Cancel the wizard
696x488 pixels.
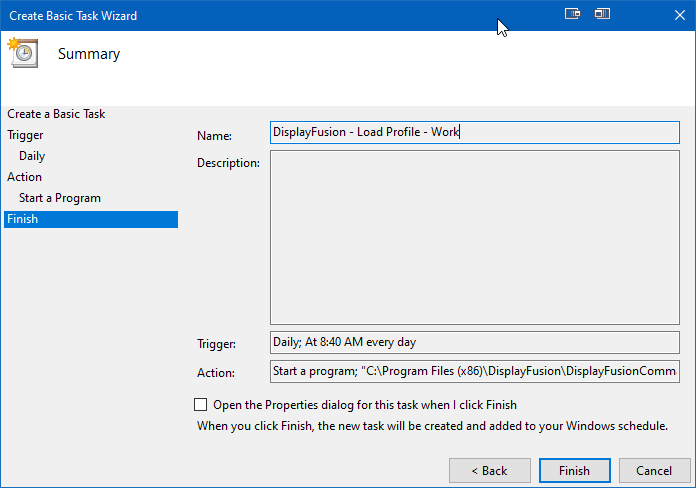(x=654, y=470)
